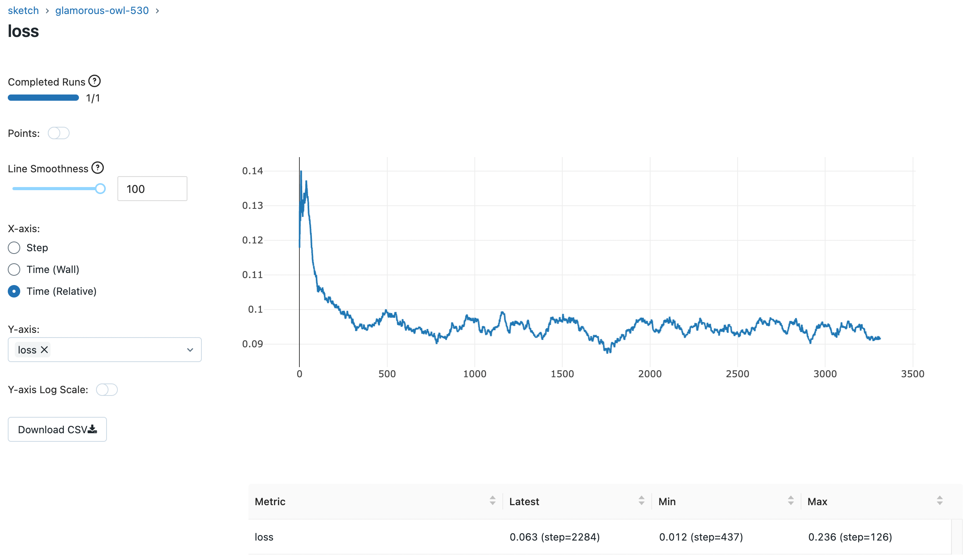Click the Metric column sort icon
This screenshot has width=969, height=560.
pos(493,500)
